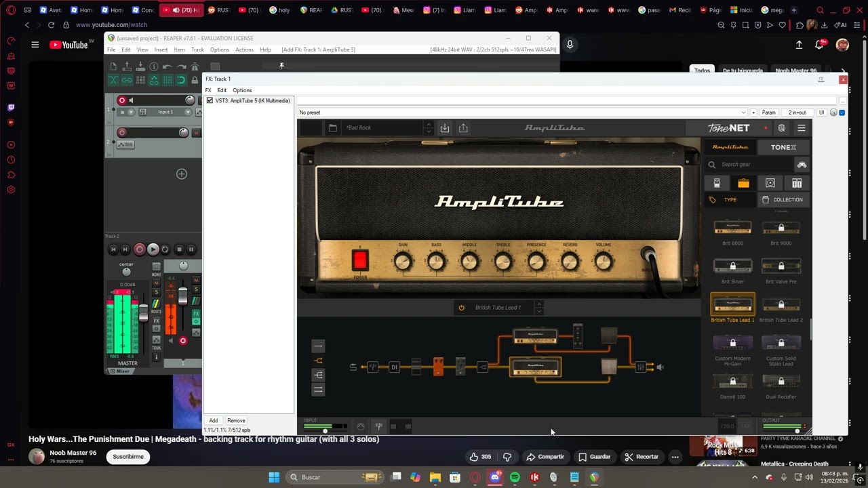Screen dimensions: 868x488
Task: Select the stomp pedal gear category icon
Action: [x=717, y=183]
